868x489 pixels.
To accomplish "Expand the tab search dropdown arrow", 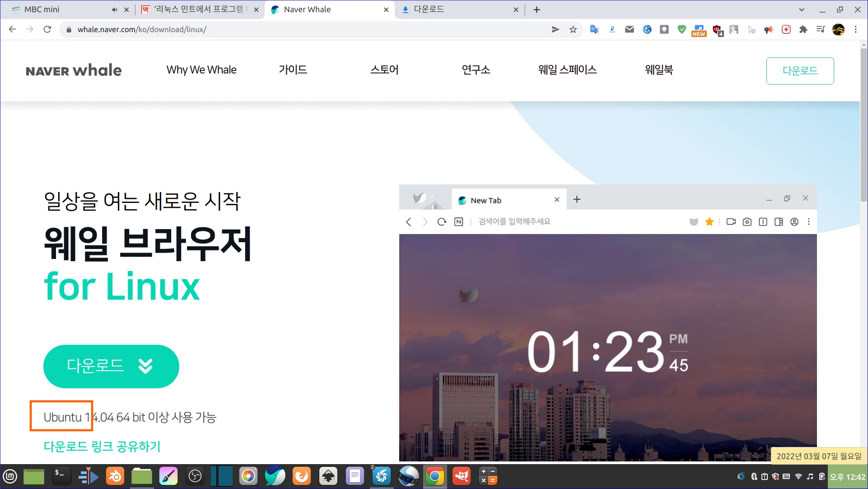I will coord(802,9).
